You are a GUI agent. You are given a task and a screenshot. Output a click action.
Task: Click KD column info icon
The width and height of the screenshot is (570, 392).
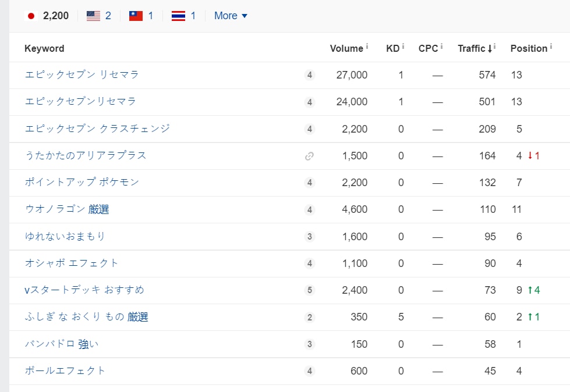[x=403, y=46]
